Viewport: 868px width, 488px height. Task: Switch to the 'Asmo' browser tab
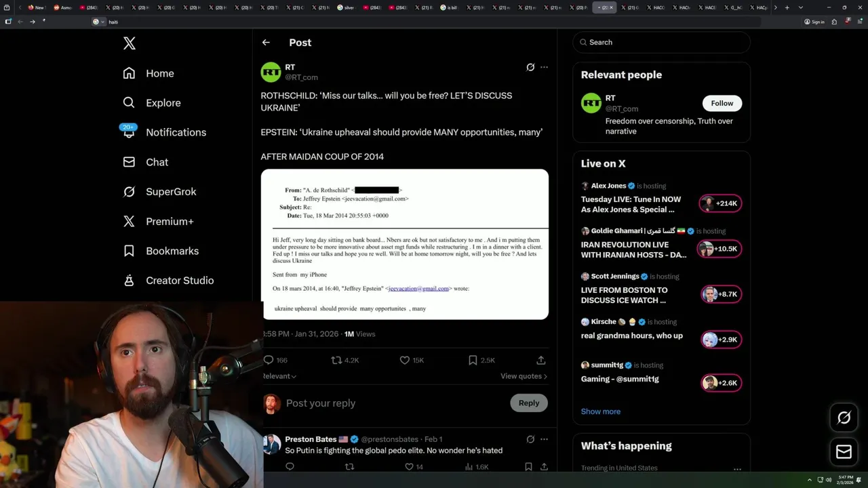coord(63,7)
